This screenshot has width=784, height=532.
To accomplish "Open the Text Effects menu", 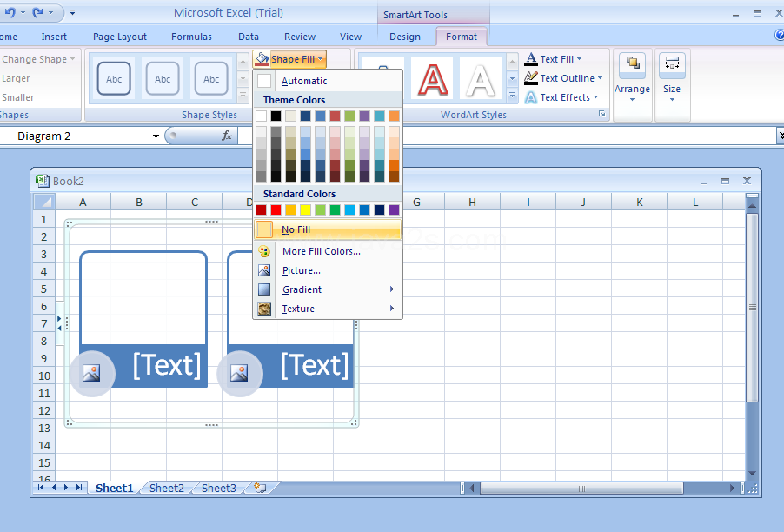I will click(561, 97).
